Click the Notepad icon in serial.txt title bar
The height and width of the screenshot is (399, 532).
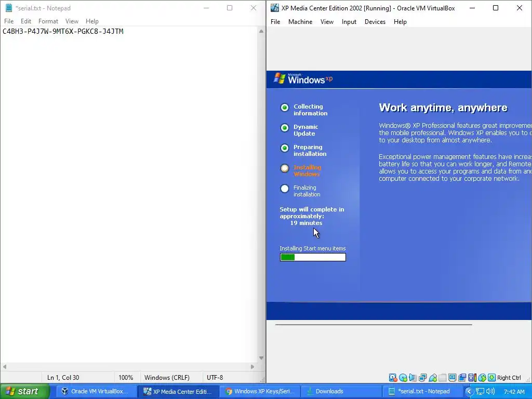9,8
